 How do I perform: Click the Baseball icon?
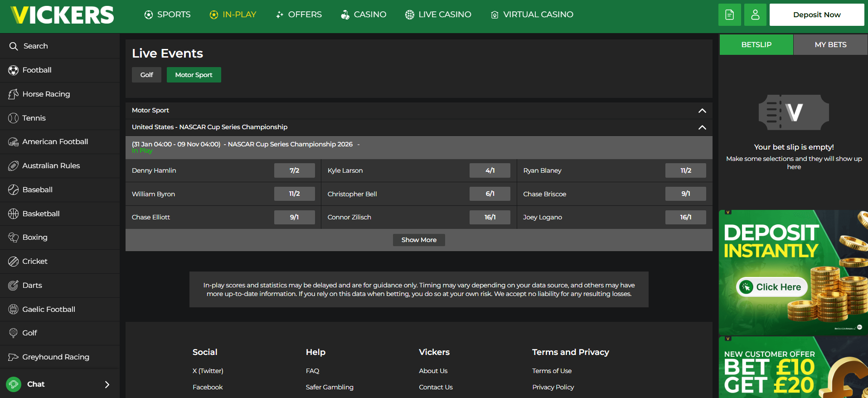tap(14, 190)
